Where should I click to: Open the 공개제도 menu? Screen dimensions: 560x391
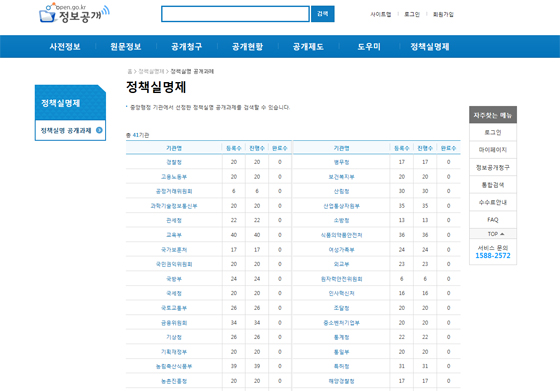coord(308,46)
